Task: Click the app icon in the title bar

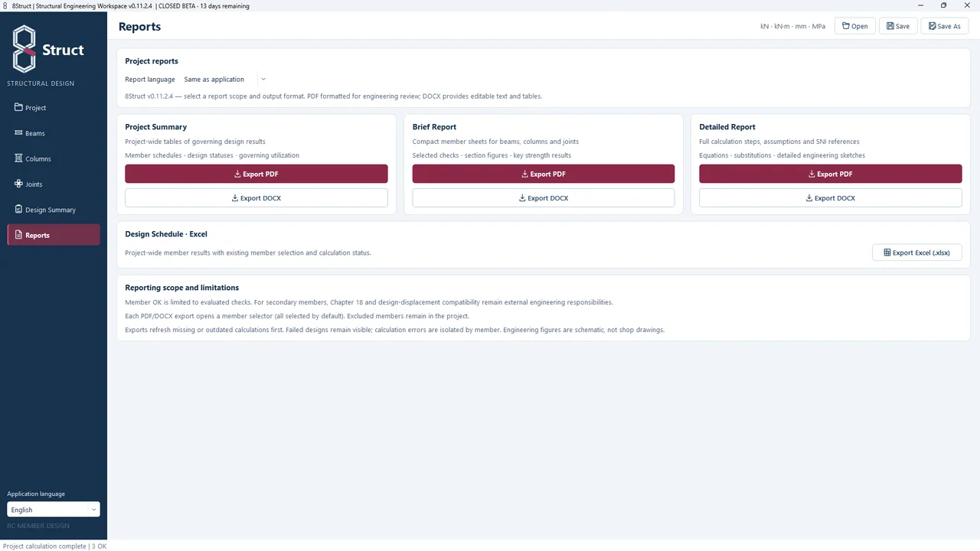Action: click(x=5, y=5)
